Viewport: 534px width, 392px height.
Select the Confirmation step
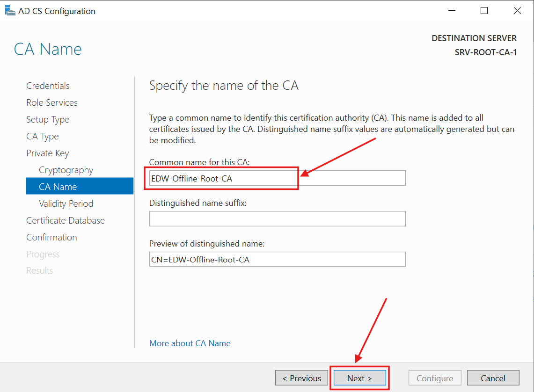(x=51, y=237)
